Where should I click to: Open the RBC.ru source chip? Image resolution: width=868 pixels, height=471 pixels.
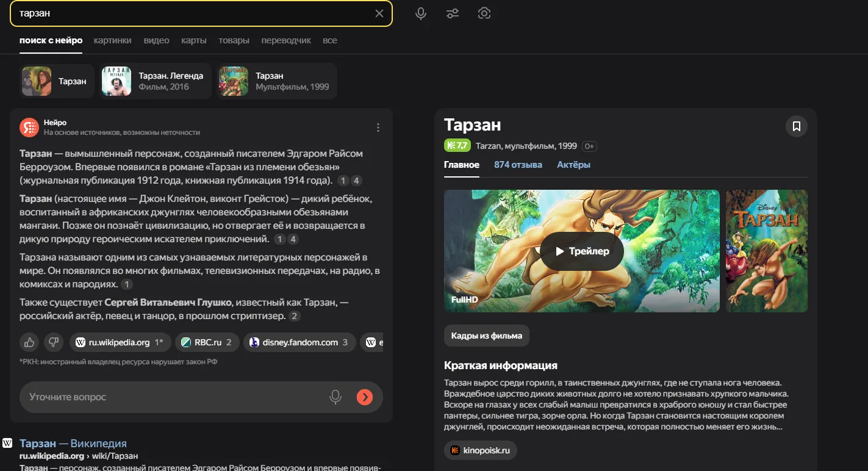tap(207, 342)
